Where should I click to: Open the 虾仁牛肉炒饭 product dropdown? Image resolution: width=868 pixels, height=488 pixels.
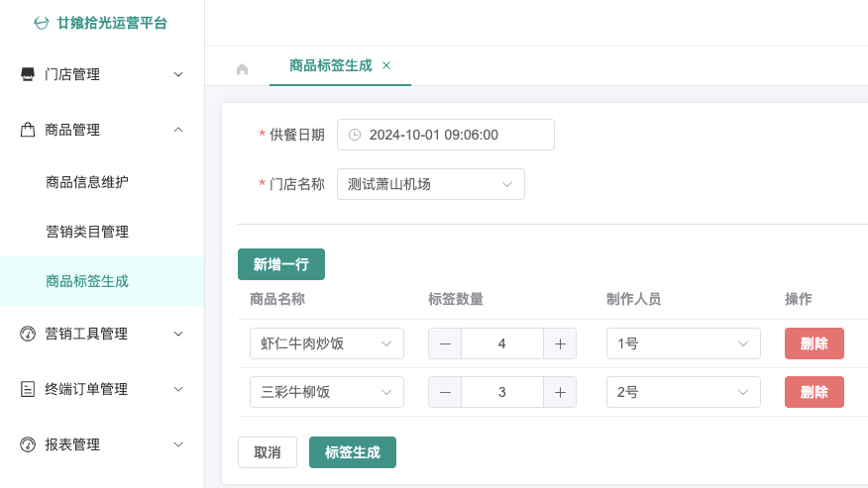pos(327,343)
